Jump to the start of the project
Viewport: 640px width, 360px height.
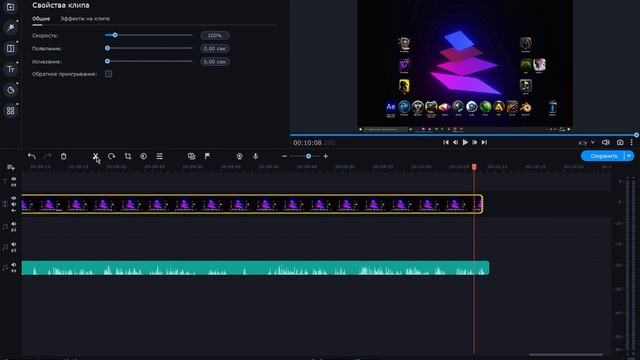[446, 142]
